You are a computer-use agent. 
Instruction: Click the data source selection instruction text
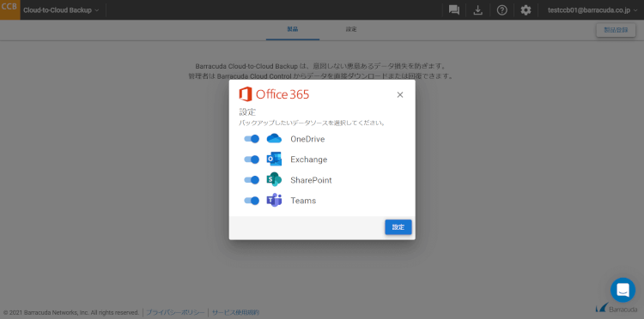point(313,123)
